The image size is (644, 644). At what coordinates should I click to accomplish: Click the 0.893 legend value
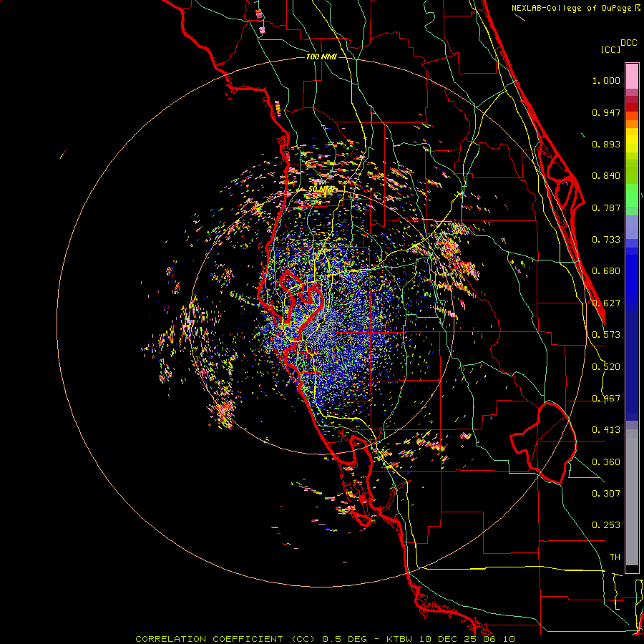(x=606, y=144)
